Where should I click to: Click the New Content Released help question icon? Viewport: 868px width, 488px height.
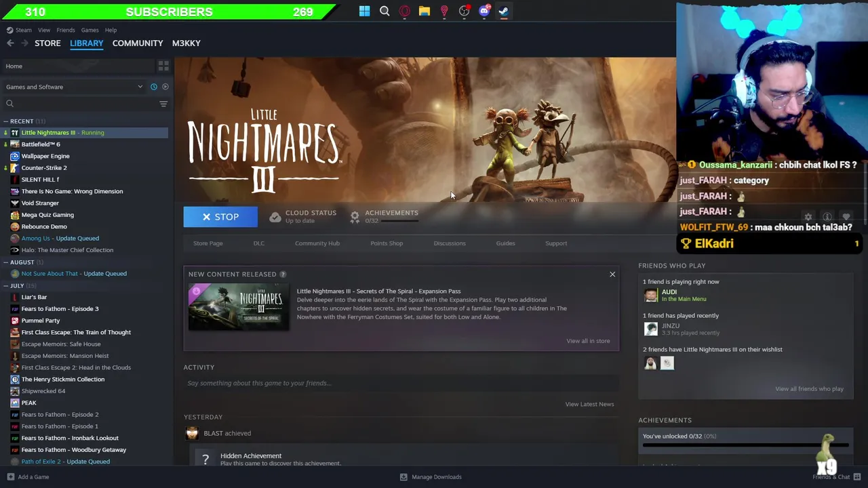(283, 274)
